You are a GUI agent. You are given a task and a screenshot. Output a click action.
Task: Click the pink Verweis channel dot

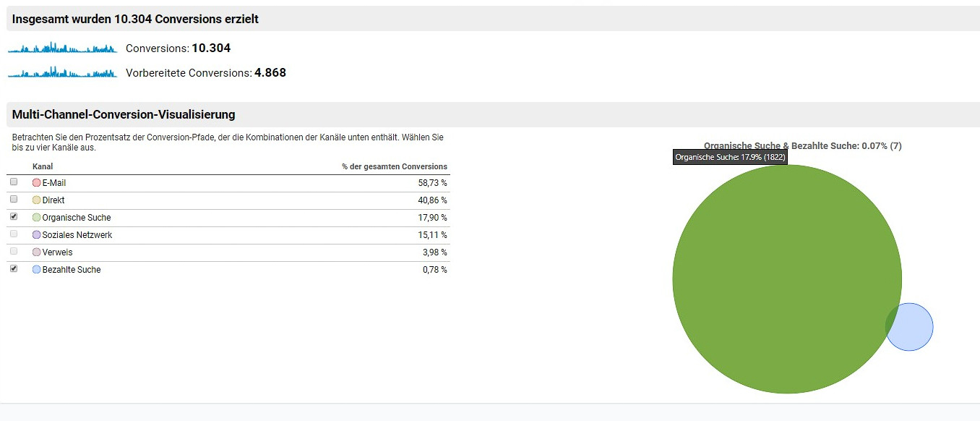click(37, 252)
